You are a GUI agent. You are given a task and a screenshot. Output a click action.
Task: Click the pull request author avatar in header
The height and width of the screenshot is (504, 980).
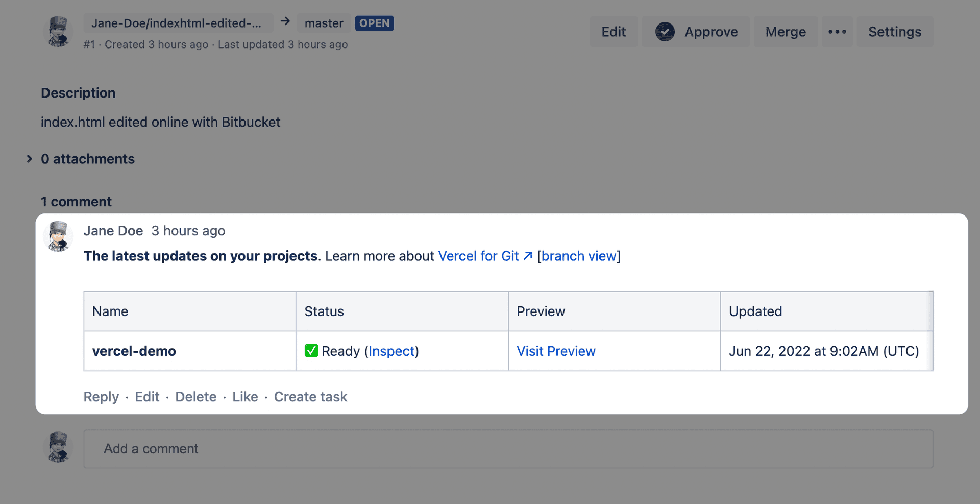(59, 32)
